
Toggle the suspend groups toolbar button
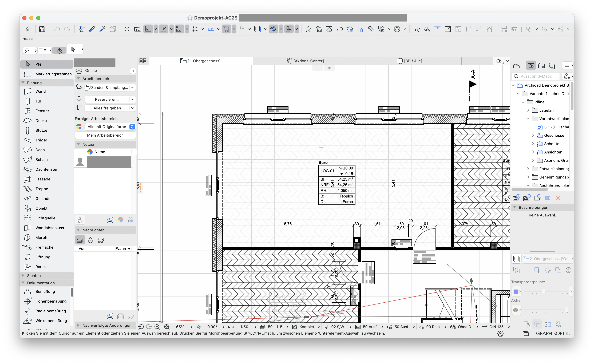click(x=289, y=29)
